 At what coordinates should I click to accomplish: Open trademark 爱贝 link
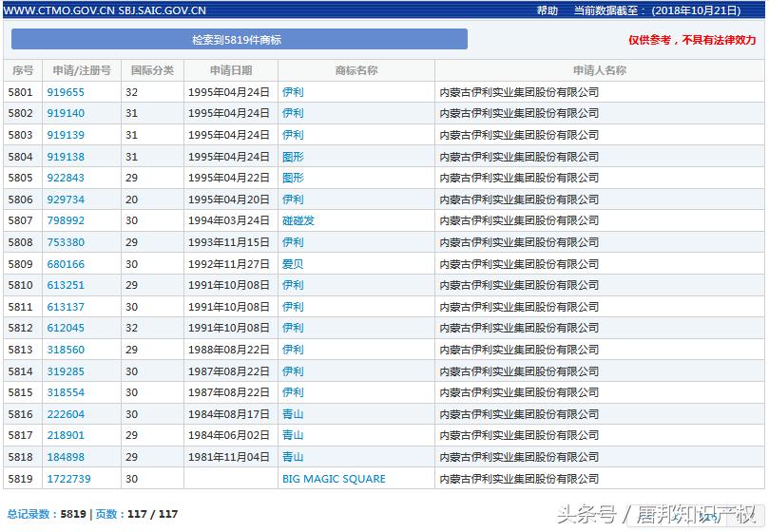293,264
